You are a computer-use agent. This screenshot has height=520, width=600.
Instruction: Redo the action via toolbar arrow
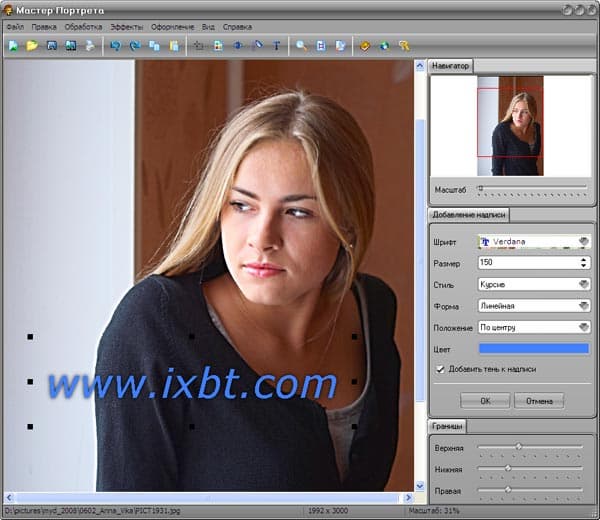tap(135, 46)
